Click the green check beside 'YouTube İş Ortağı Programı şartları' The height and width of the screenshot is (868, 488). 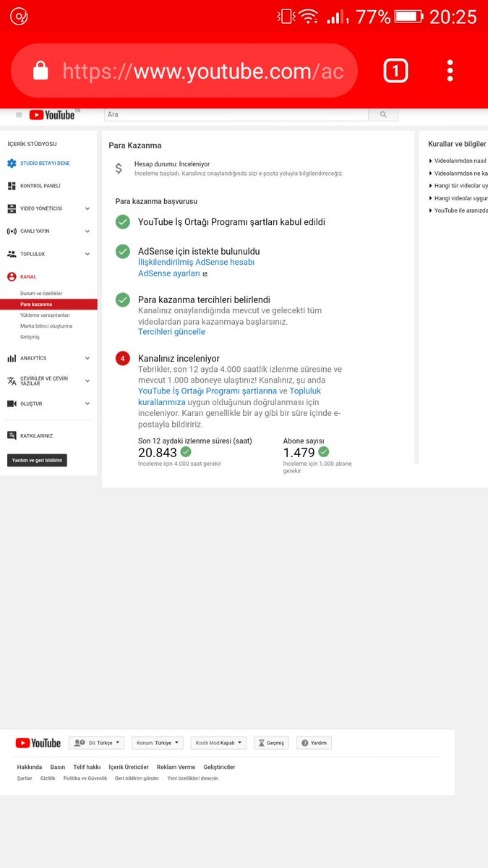[x=123, y=222]
